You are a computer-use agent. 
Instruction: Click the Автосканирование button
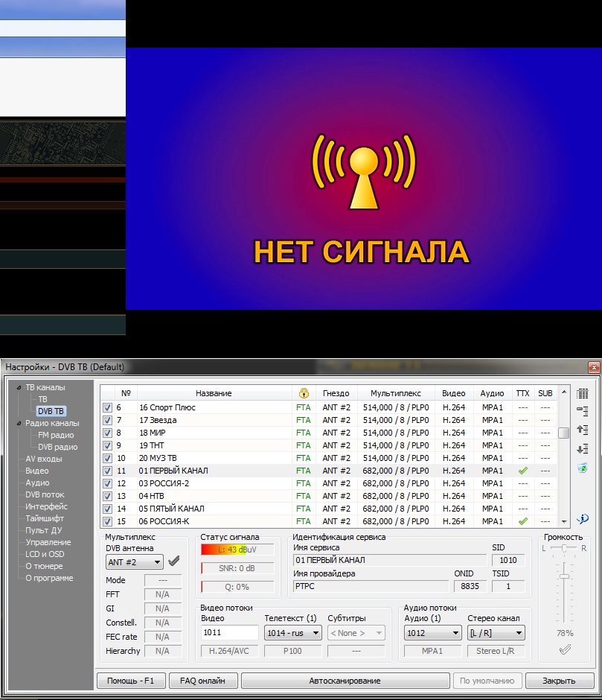[x=345, y=681]
